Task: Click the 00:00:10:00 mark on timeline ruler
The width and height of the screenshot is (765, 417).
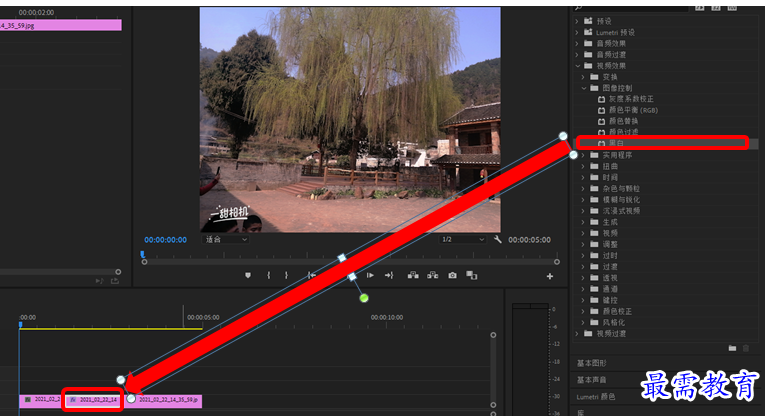Action: [x=386, y=318]
